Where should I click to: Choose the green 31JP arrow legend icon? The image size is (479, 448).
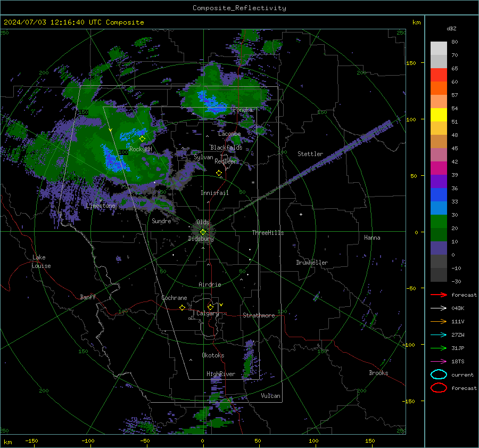pyautogui.click(x=439, y=348)
